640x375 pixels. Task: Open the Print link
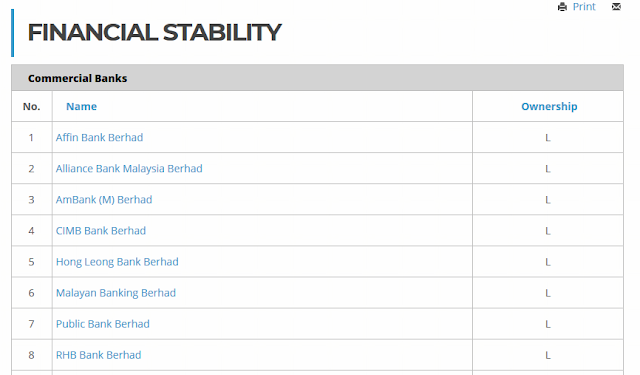click(x=584, y=7)
